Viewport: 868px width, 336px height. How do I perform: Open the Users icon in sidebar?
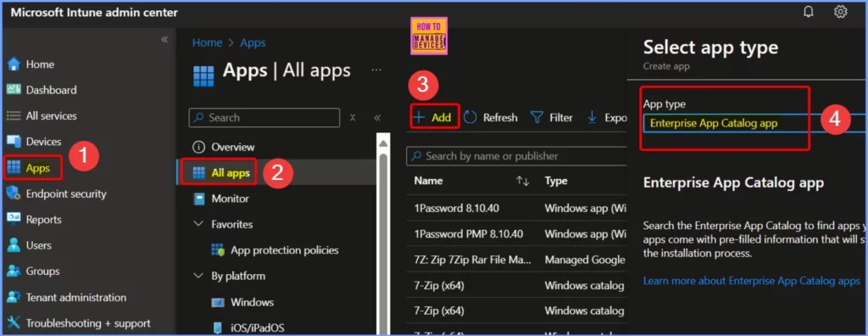(x=14, y=245)
